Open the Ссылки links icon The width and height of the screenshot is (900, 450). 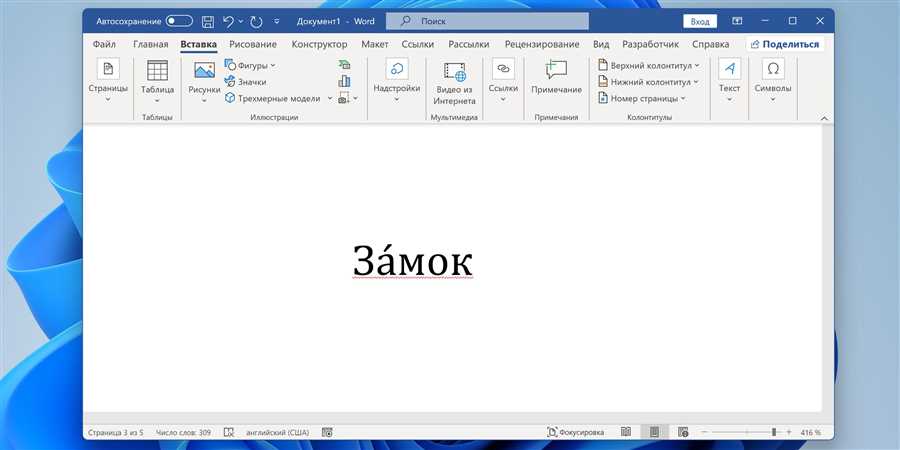(x=503, y=68)
